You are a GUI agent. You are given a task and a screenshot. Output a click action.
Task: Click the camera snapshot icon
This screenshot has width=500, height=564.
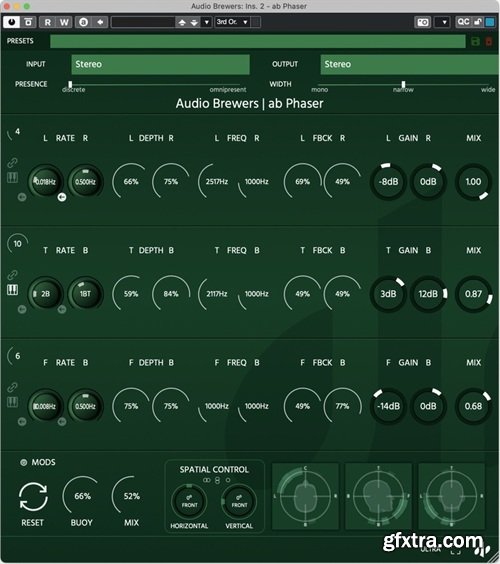423,22
